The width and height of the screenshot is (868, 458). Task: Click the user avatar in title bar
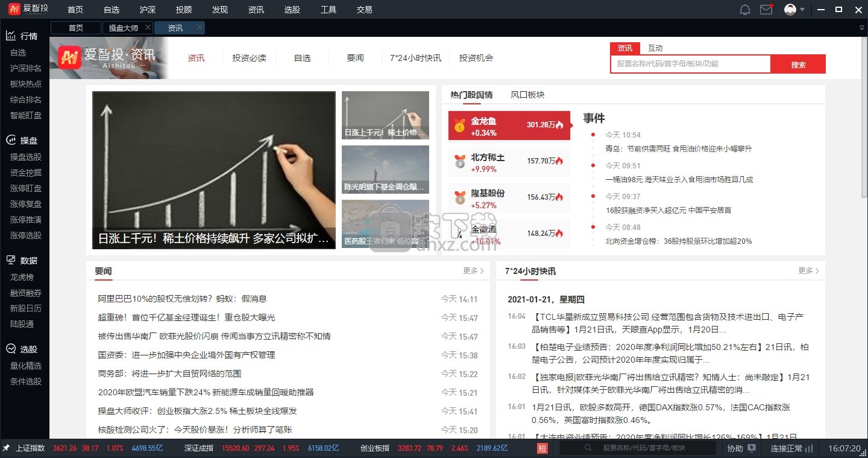pyautogui.click(x=790, y=10)
